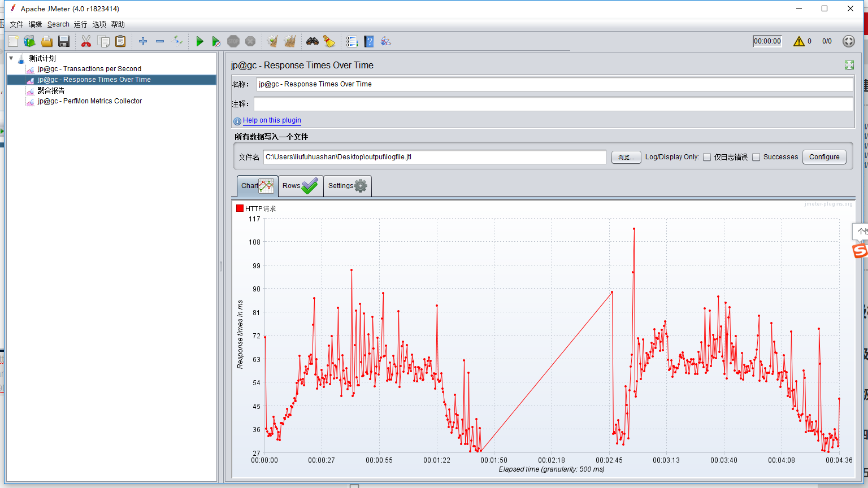Click the Clear All double-broom icon
This screenshot has height=488, width=868.
click(x=290, y=41)
